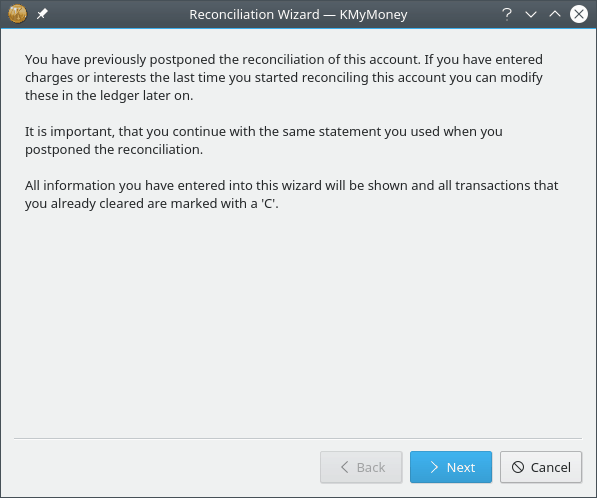Click the paragraph starting "You have previously postponed"
The height and width of the screenshot is (498, 597).
pyautogui.click(x=284, y=77)
